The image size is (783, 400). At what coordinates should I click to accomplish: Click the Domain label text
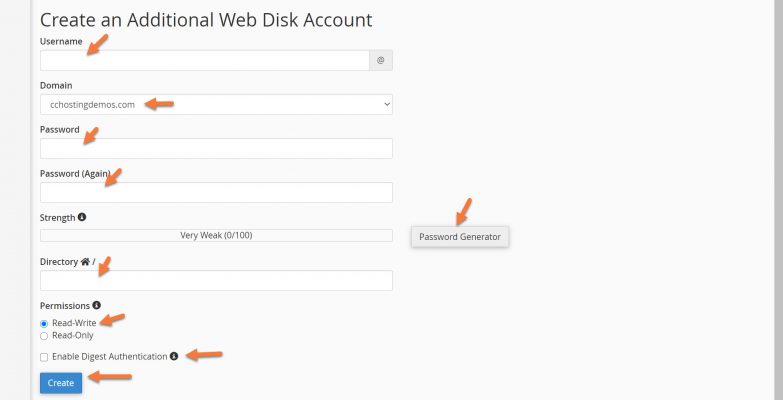tap(56, 85)
